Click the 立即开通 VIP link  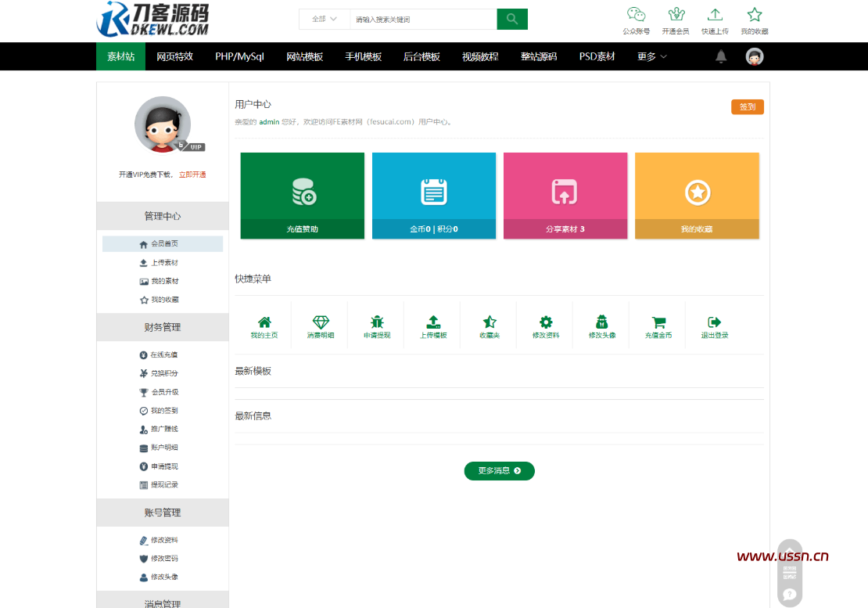[x=192, y=174]
